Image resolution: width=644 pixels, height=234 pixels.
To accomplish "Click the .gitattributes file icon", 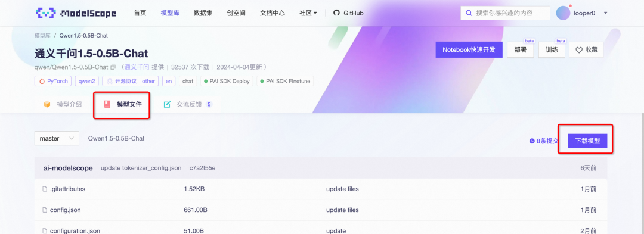I will point(45,189).
